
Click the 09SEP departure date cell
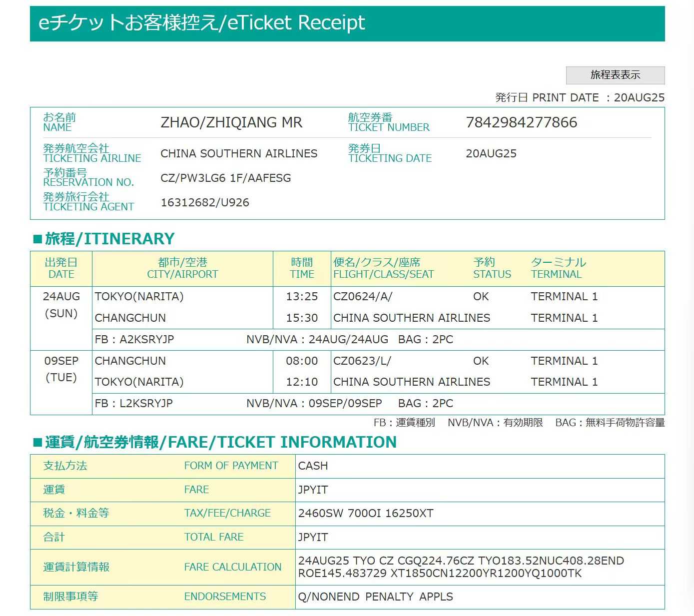tap(61, 361)
